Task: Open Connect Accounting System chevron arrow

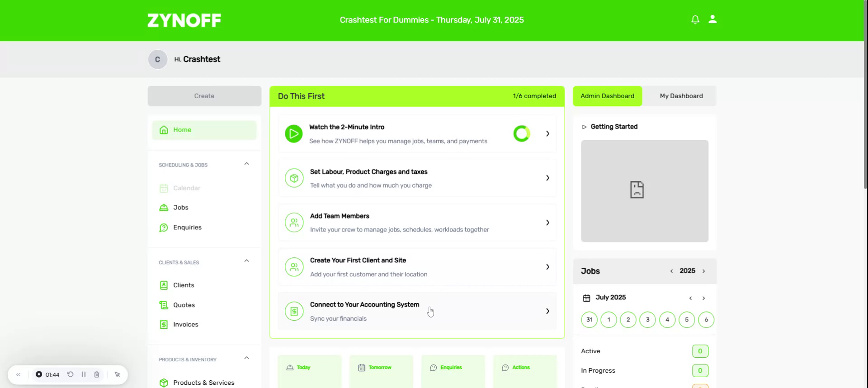Action: coord(547,311)
